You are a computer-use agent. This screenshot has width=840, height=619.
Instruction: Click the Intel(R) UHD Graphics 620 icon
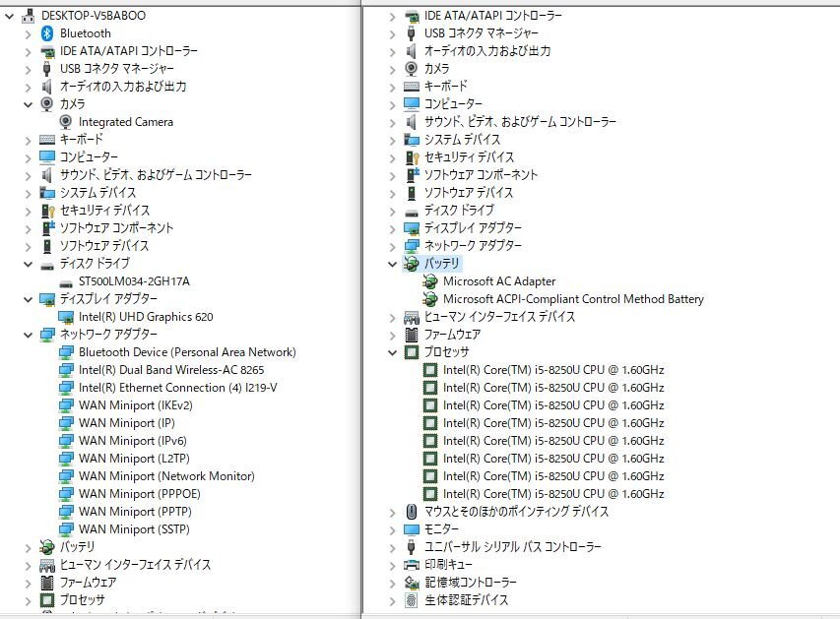tap(65, 317)
